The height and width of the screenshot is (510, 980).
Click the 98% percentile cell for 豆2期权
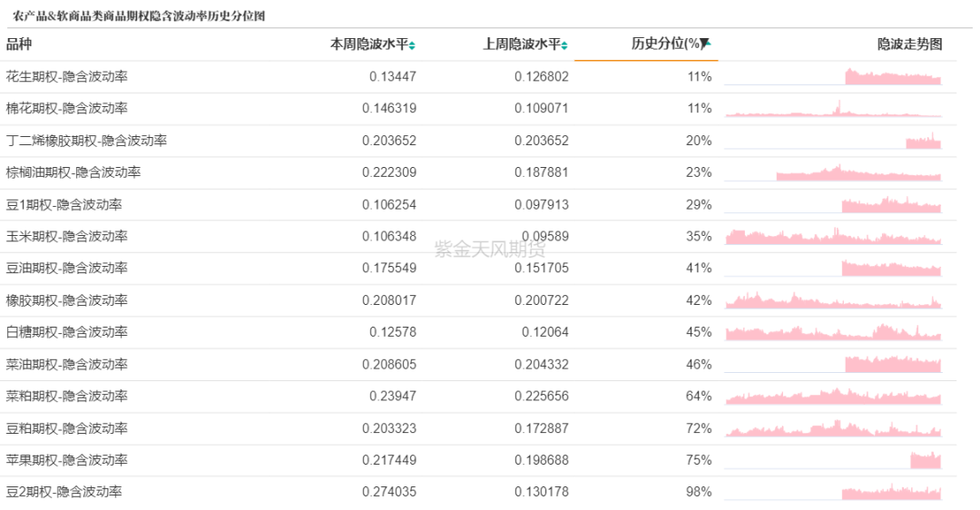[x=699, y=492]
